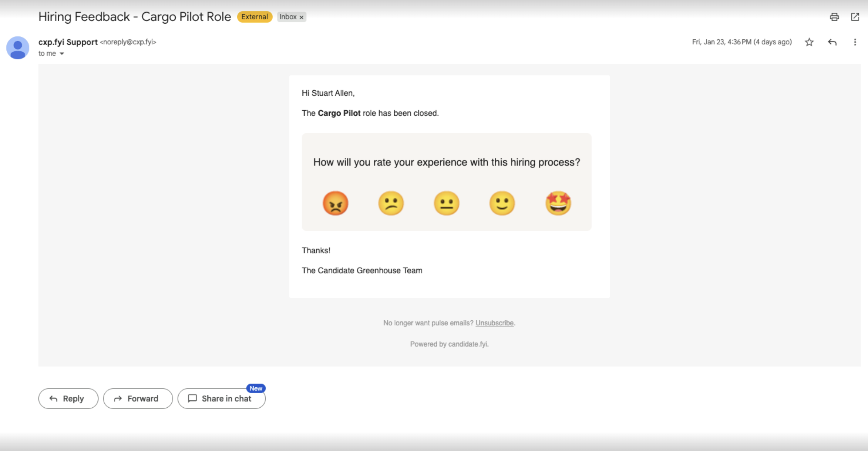Viewport: 868px width, 451px height.
Task: Click the greeting 'Hi Stuart Allen,'
Action: (x=328, y=93)
